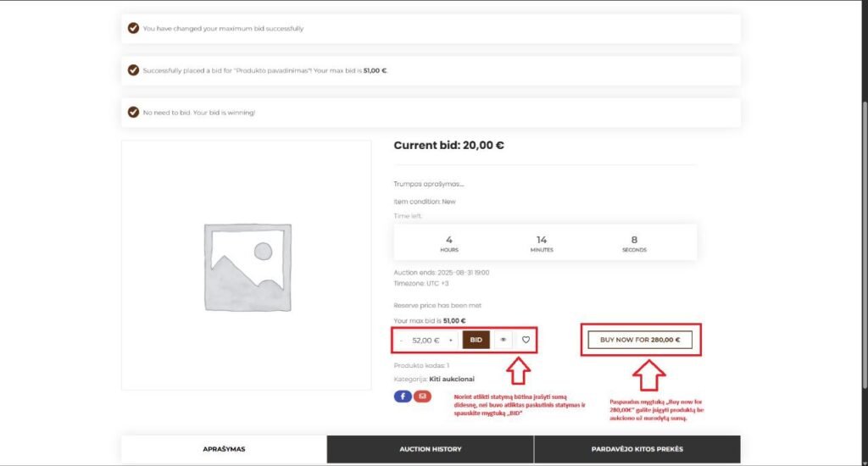
Task: Open the Pardavėjo kitos prekės tab
Action: tap(637, 449)
